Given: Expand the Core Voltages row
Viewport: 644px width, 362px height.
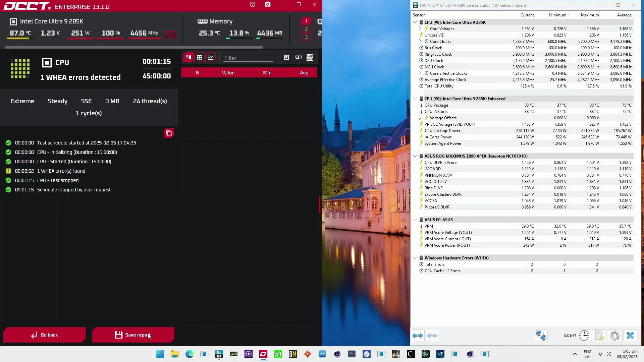Looking at the screenshot, I should pyautogui.click(x=420, y=28).
